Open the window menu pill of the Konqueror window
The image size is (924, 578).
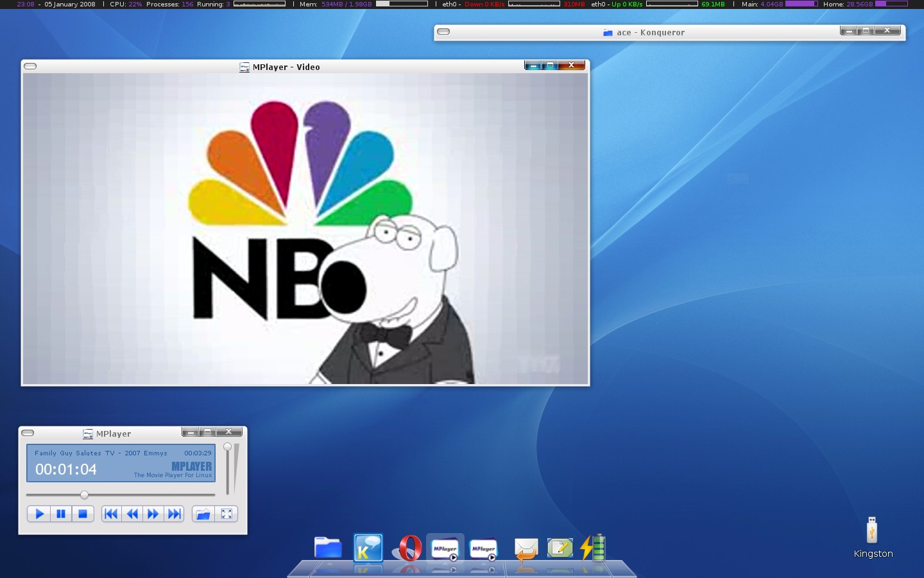coord(443,31)
